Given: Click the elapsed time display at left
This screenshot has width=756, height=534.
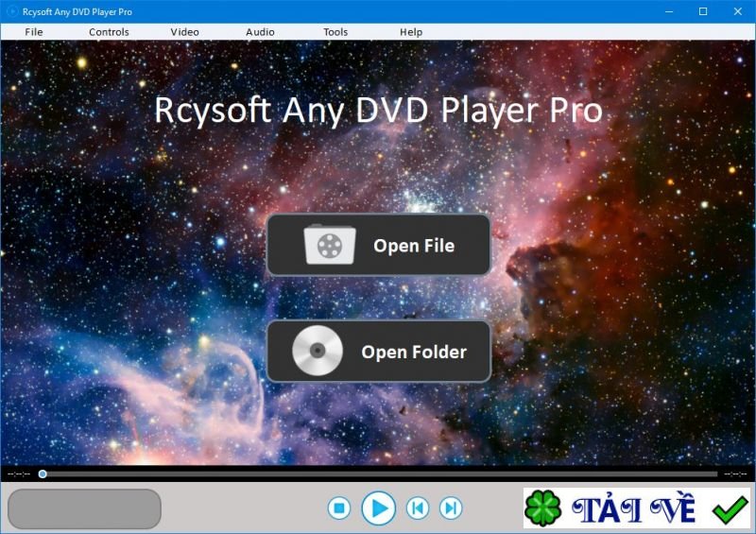Looking at the screenshot, I should click(x=19, y=474).
